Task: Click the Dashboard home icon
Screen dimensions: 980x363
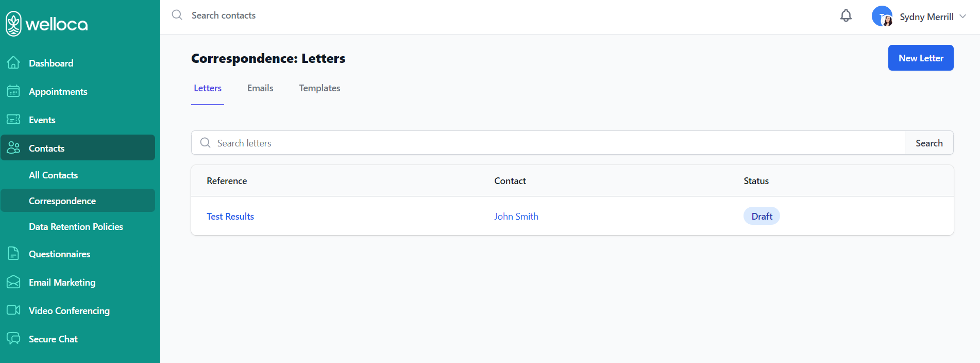Action: coord(13,63)
